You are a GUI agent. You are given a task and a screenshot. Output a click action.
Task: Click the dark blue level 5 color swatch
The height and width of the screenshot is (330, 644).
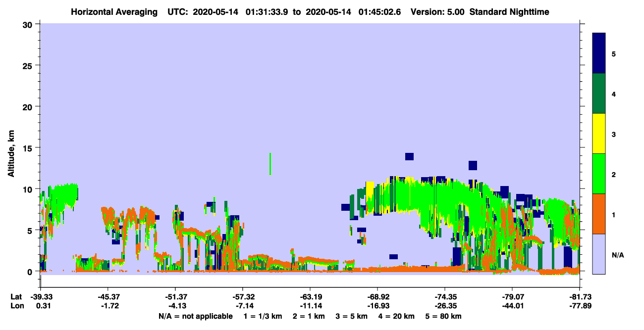599,53
